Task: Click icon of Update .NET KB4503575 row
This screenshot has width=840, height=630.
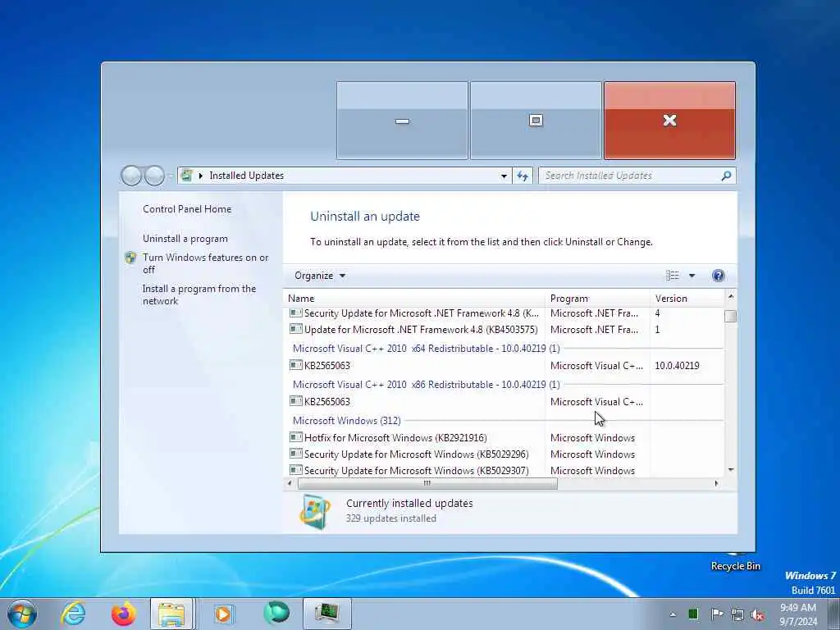Action: click(295, 329)
